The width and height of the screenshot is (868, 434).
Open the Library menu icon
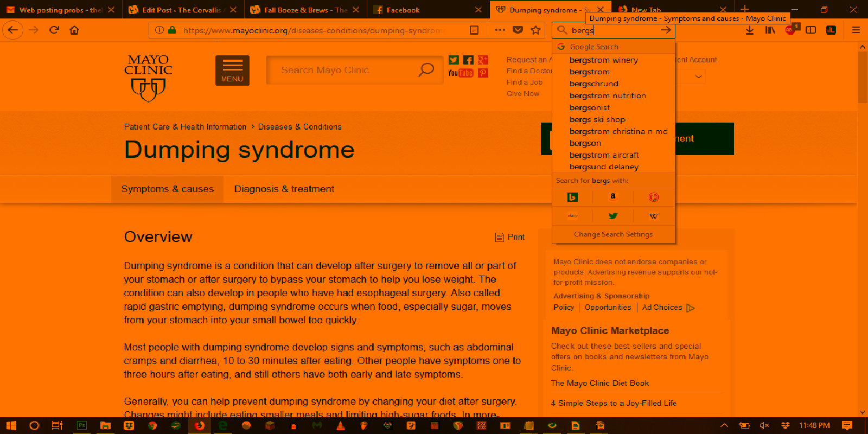(770, 30)
